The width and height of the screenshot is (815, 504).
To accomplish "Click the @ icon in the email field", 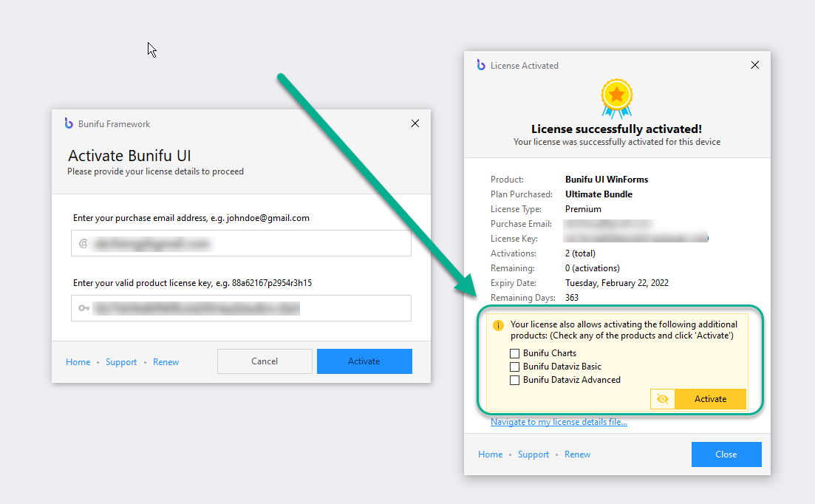I will pos(83,243).
